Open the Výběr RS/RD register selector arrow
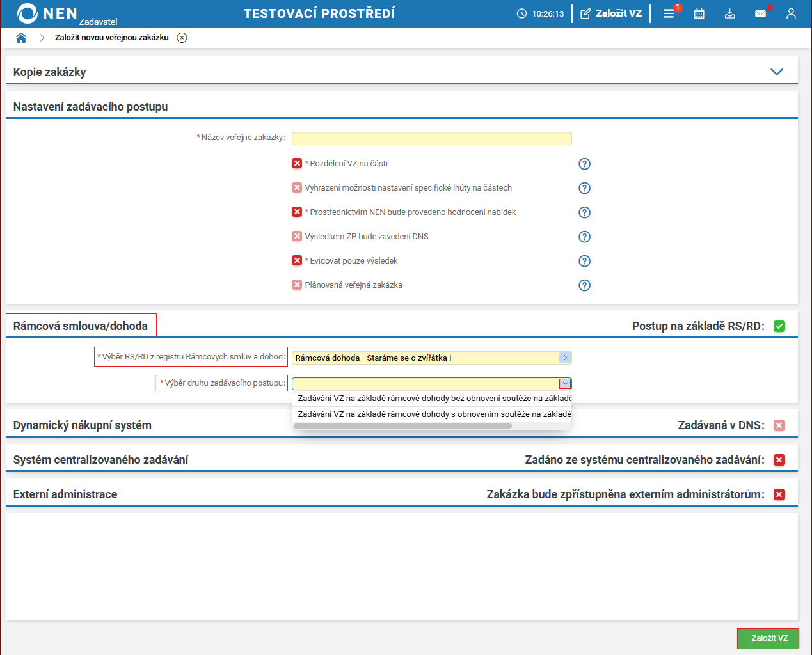Screen dimensions: 812x655 pyautogui.click(x=565, y=358)
